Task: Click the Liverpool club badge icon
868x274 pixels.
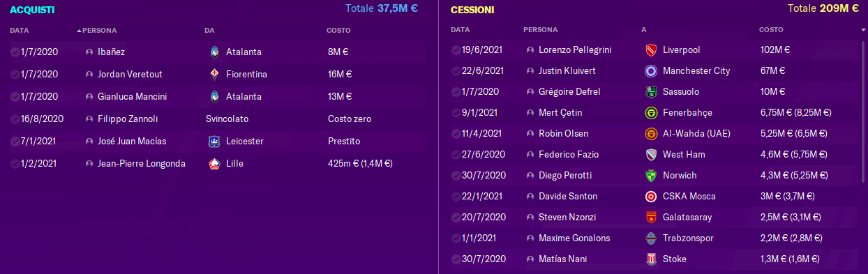Action: pos(651,50)
